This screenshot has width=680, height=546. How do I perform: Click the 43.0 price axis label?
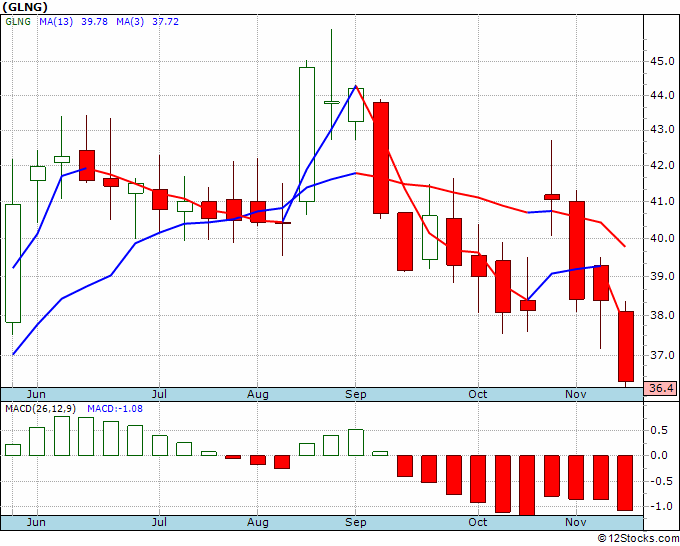tap(662, 130)
